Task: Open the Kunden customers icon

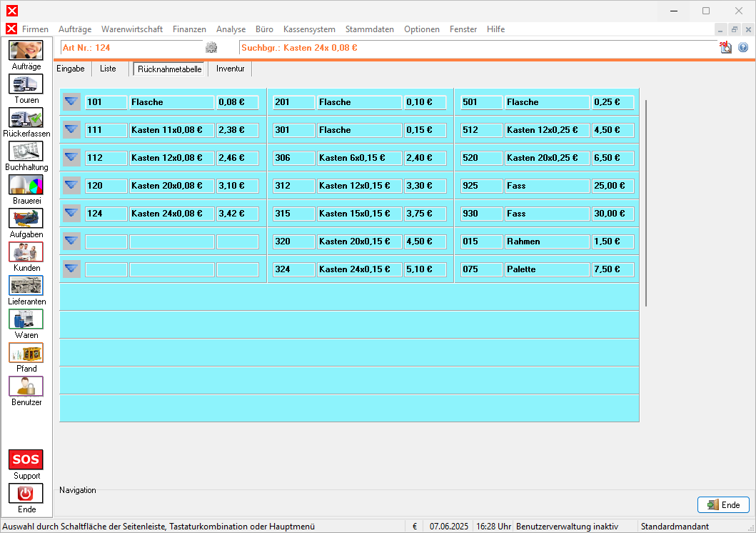Action: (x=26, y=252)
